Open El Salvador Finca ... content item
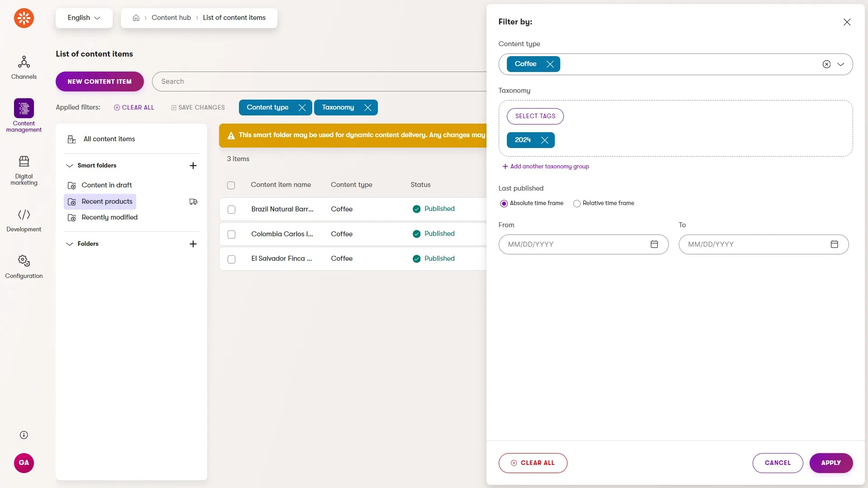Viewport: 868px width, 488px height. pyautogui.click(x=281, y=258)
